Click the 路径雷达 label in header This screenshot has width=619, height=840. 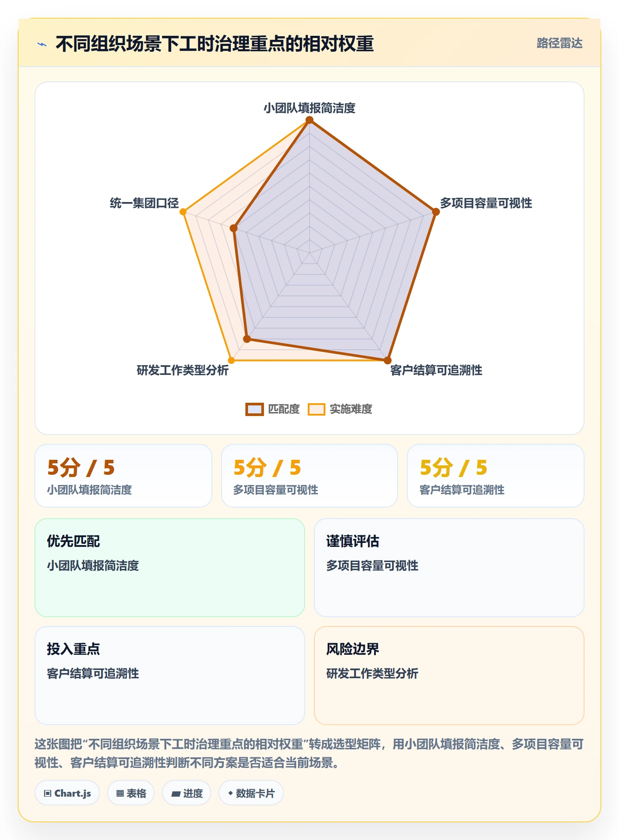pos(559,43)
